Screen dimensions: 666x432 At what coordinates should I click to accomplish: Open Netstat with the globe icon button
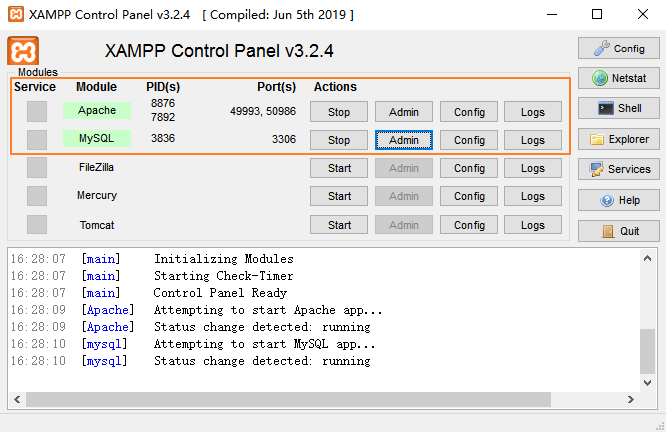[x=618, y=78]
